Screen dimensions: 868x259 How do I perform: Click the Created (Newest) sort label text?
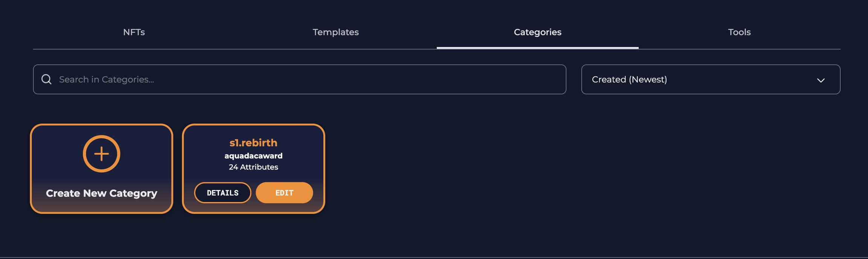click(629, 79)
